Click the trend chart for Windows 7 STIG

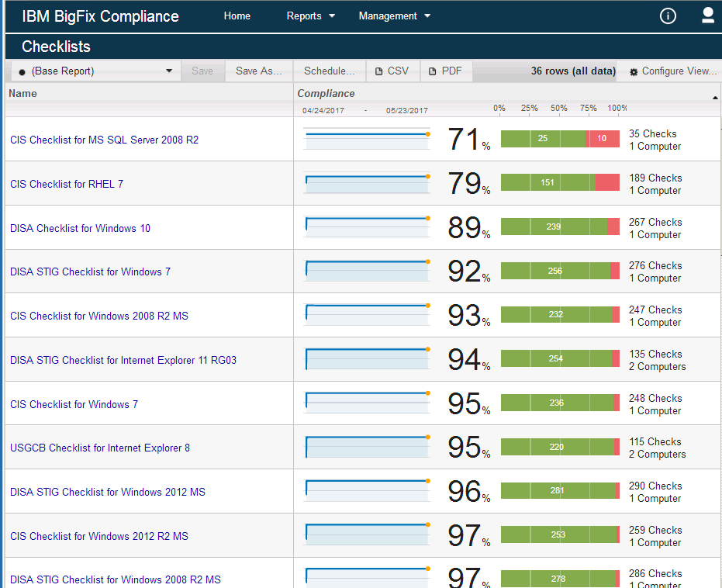click(367, 271)
